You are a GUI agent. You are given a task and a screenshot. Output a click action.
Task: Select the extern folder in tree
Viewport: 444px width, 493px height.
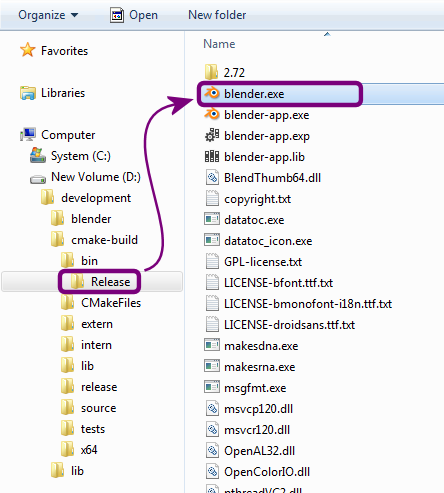(87, 324)
